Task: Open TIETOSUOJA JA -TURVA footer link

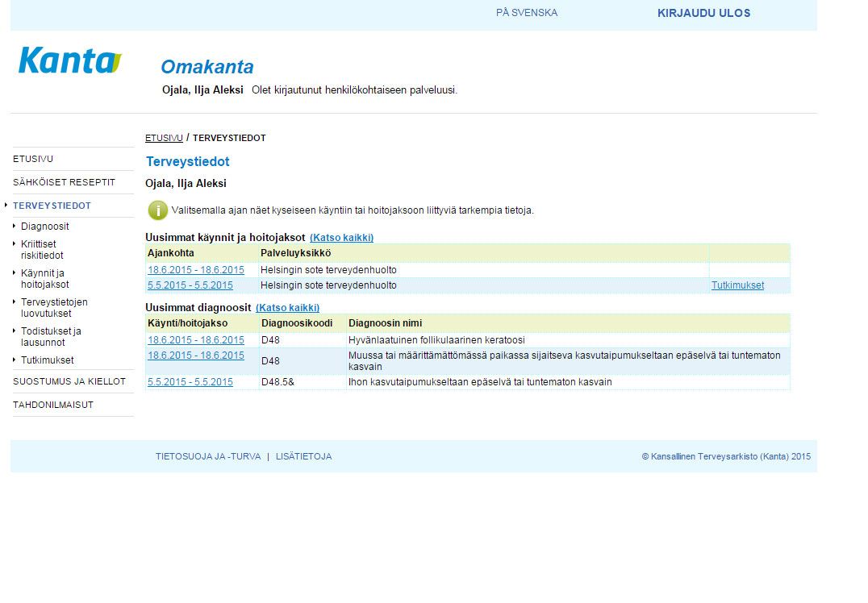Action: pos(208,456)
